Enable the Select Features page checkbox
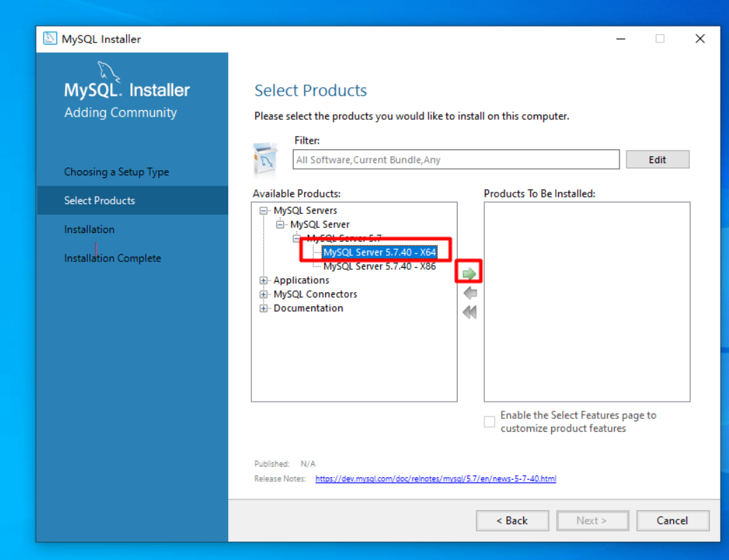The width and height of the screenshot is (729, 560). click(x=489, y=421)
